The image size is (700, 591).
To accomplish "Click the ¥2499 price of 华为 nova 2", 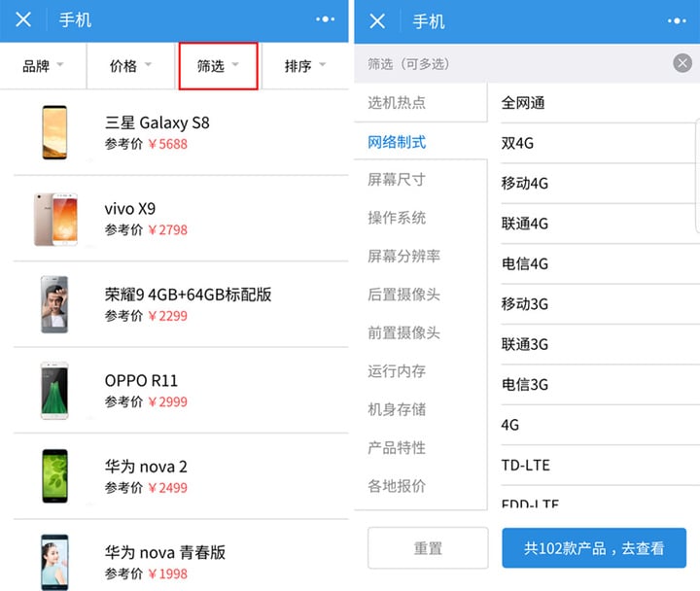I will [x=168, y=488].
